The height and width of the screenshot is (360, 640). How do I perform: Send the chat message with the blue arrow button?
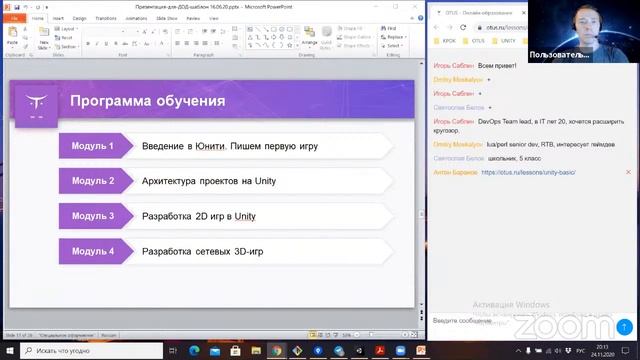coord(624,327)
